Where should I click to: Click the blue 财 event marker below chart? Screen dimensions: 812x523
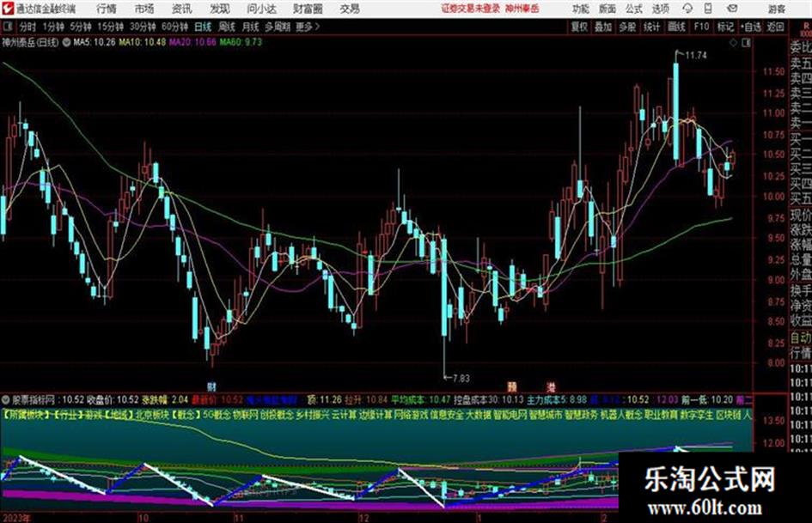pyautogui.click(x=211, y=386)
